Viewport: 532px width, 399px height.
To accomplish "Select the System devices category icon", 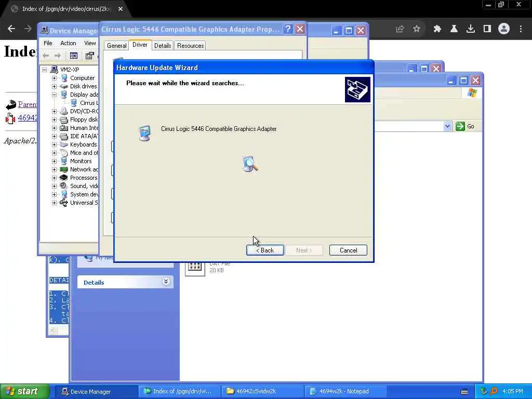I will tap(64, 194).
